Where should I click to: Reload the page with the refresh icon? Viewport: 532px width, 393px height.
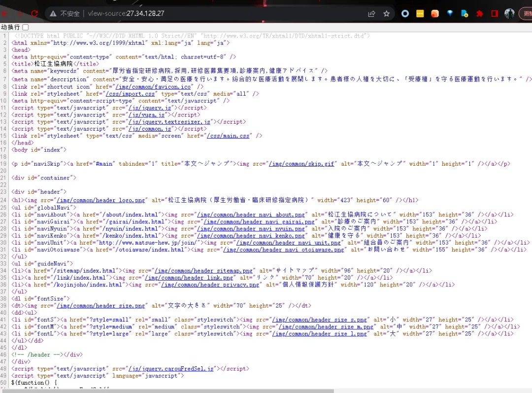click(x=34, y=14)
